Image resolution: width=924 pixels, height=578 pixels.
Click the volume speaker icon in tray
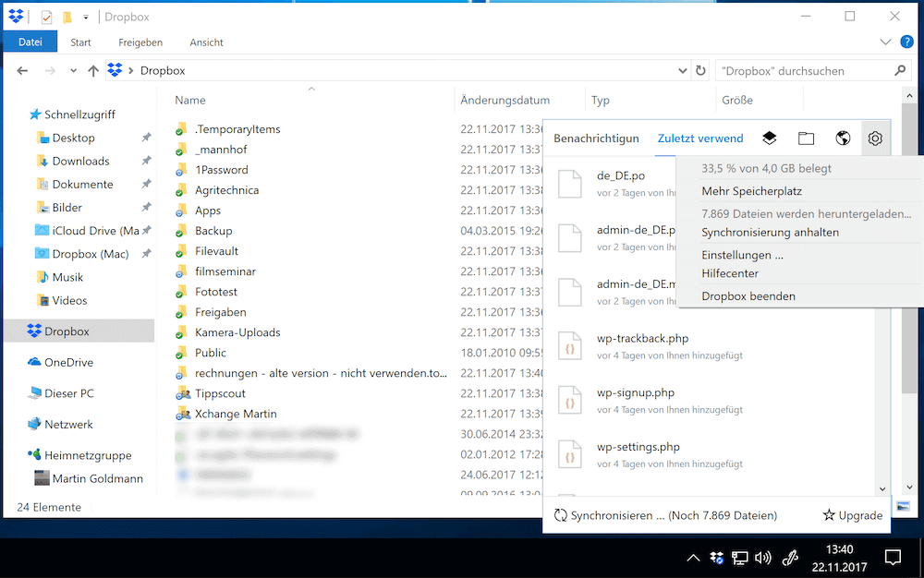coord(762,558)
